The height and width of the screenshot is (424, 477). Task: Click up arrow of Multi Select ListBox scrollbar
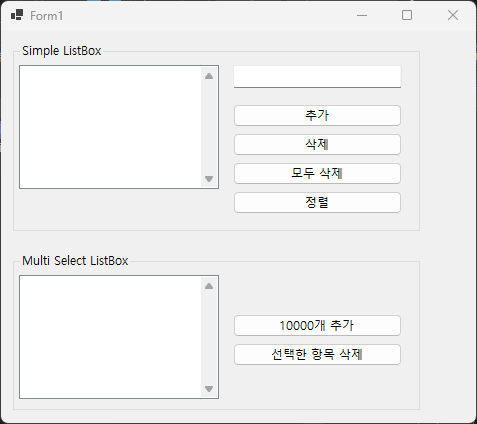[x=209, y=286]
